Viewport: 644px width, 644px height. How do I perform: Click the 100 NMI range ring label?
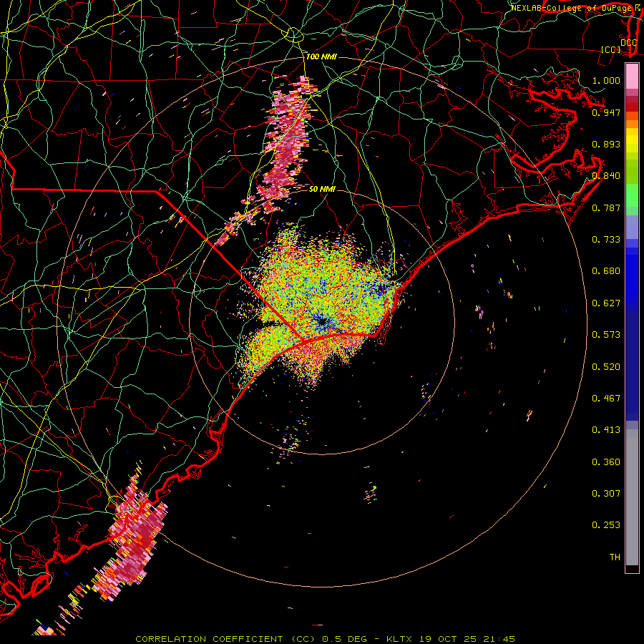pyautogui.click(x=321, y=57)
